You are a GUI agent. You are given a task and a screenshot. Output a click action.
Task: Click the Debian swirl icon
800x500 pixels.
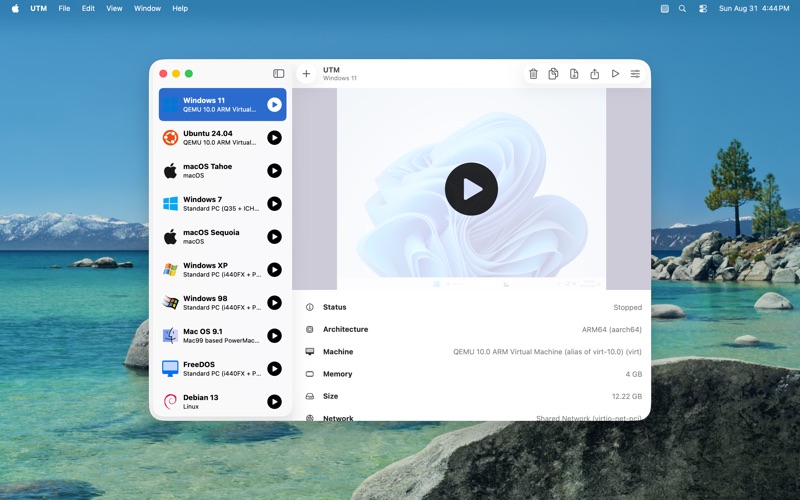[x=170, y=402]
